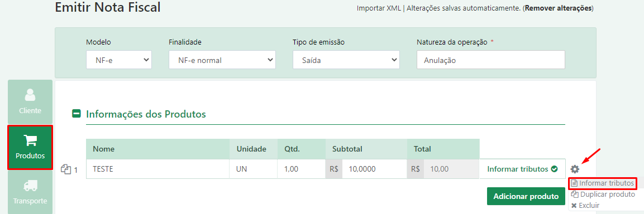
Task: Open the gear settings icon for product row
Action: 575,169
